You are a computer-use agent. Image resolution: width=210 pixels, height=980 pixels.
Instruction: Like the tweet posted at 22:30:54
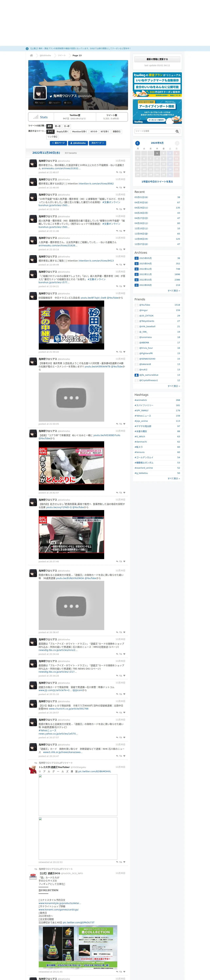click(124, 209)
